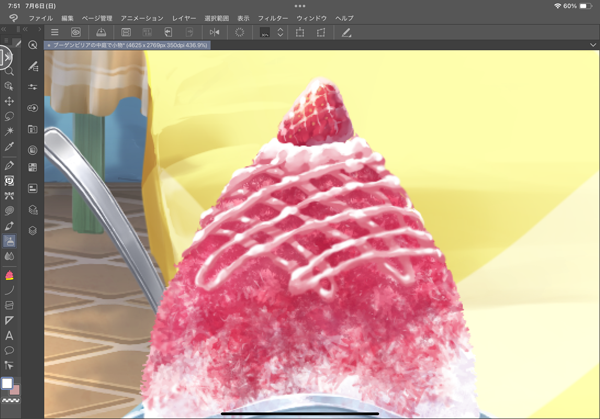Expand the canvas tab chevron at right

click(x=592, y=45)
